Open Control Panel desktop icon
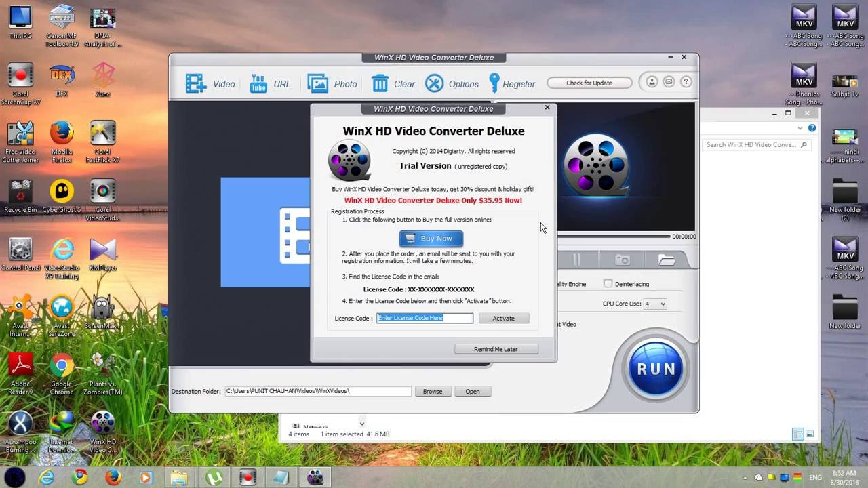This screenshot has height=488, width=868. coord(20,255)
